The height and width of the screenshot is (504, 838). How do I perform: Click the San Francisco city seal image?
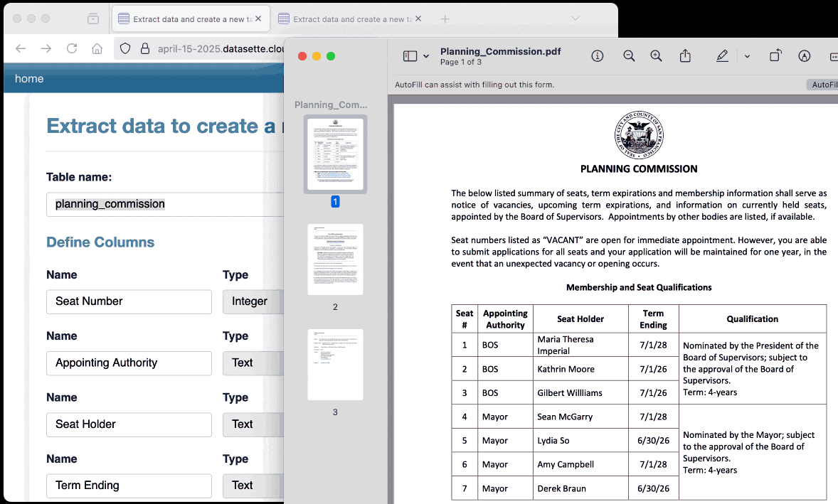pos(639,134)
